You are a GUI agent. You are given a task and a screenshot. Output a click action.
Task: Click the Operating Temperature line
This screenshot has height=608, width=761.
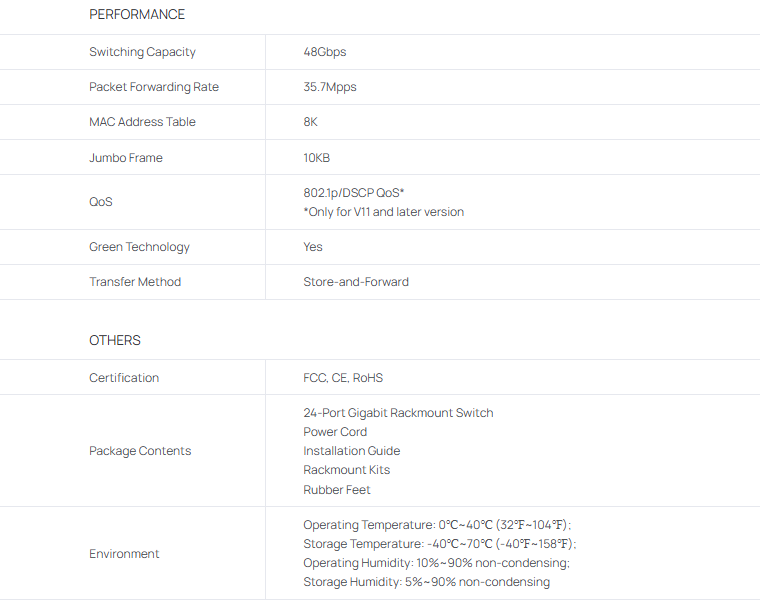pos(437,525)
